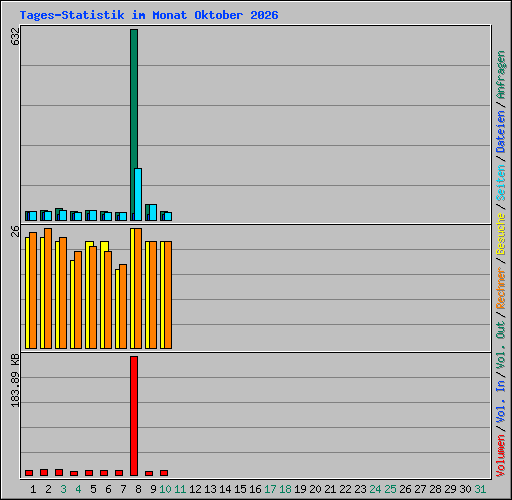Select day 17 label on the x-axis

tap(270, 489)
